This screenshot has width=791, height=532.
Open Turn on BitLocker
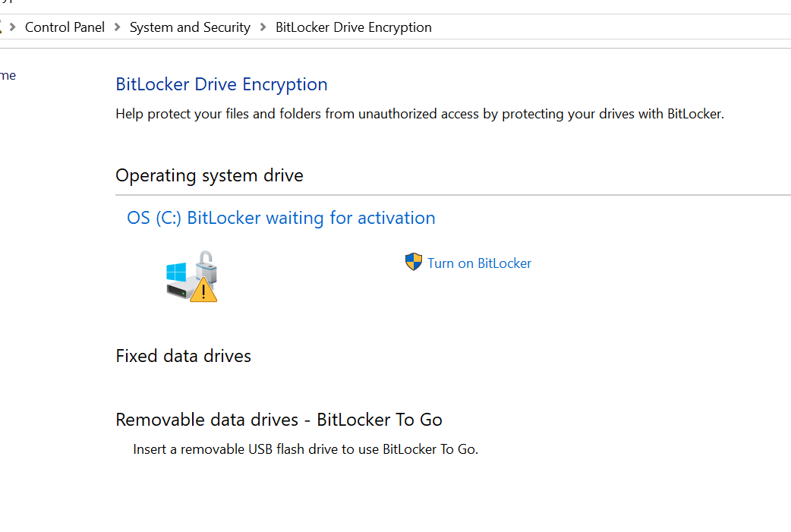[x=479, y=263]
